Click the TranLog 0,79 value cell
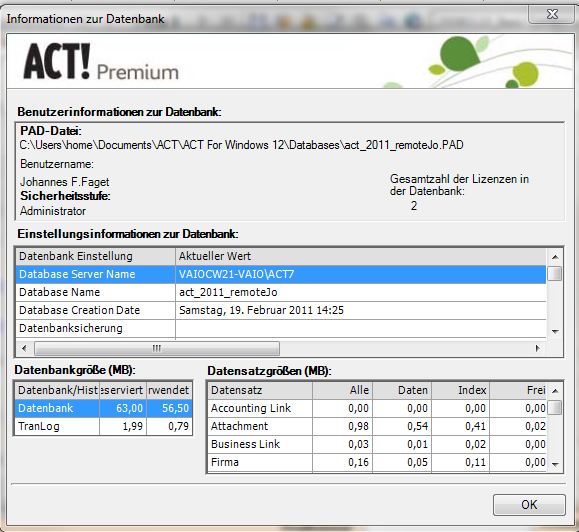This screenshot has width=579, height=532. (x=169, y=426)
